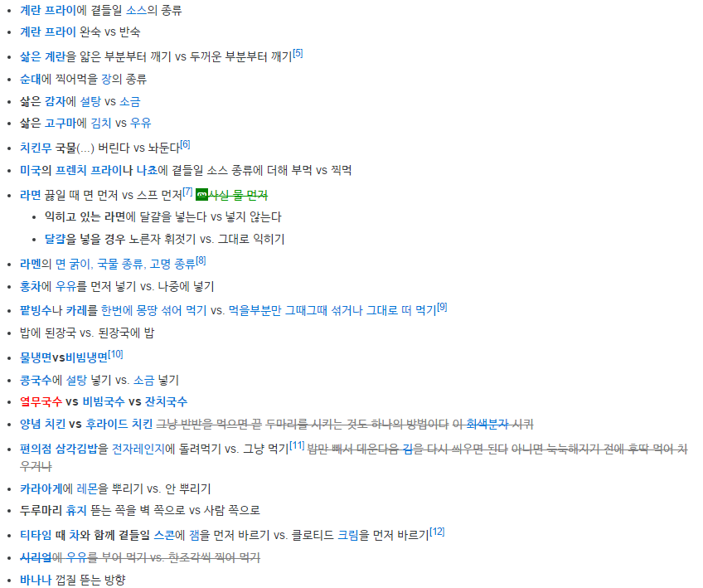Follow the 치킨무 link
The image size is (703, 588).
(36, 147)
